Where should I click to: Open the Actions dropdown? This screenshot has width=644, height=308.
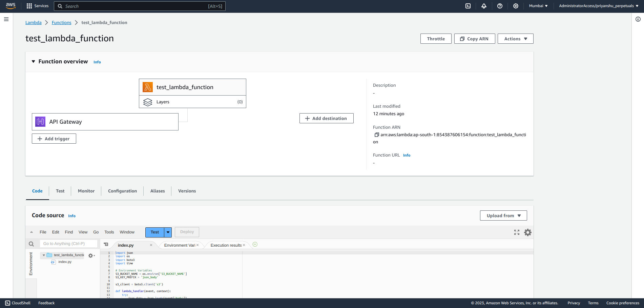tap(515, 39)
